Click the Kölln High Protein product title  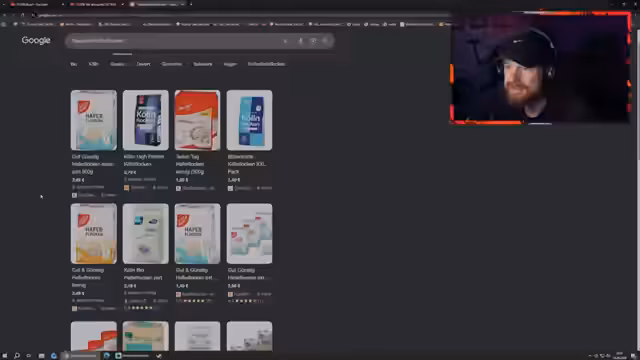pyautogui.click(x=144, y=160)
